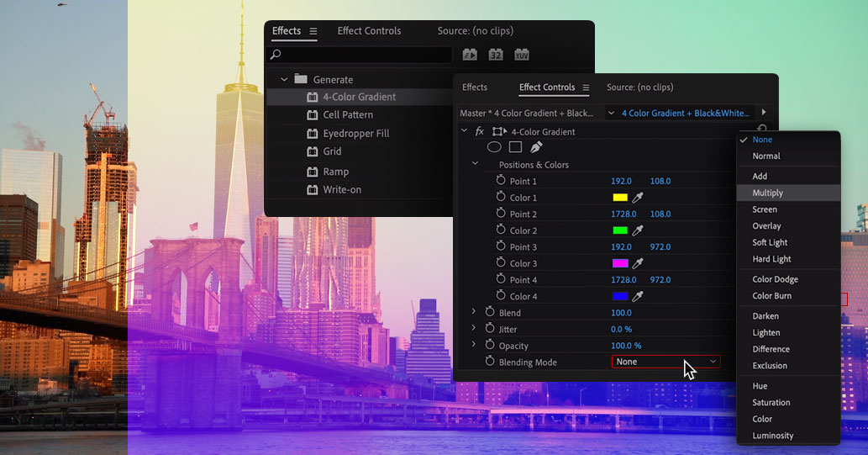
Task: Toggle the fx switch for 4-Color Gradient
Action: click(480, 132)
